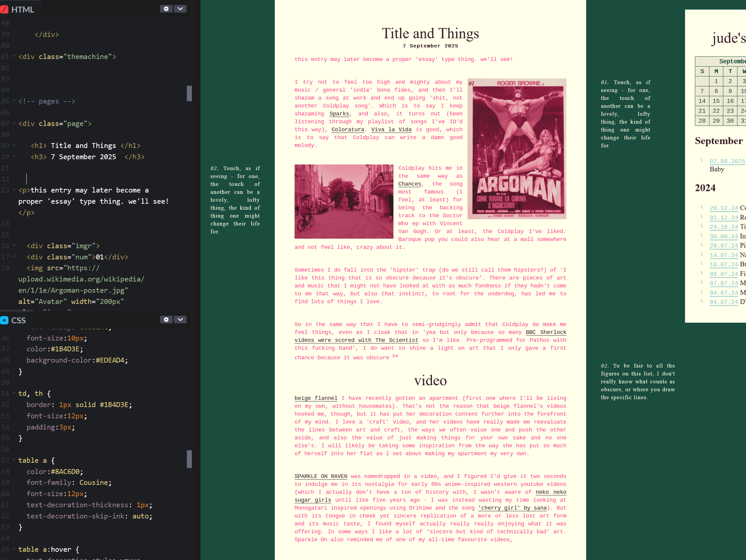This screenshot has width=746, height=560.
Task: Open the Chances link
Action: 410,184
